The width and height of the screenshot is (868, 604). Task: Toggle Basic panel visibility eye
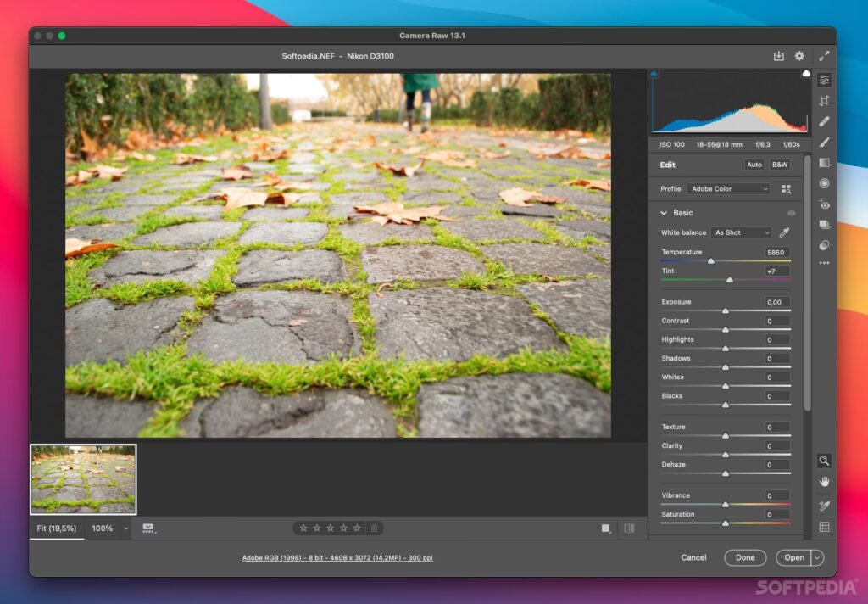[792, 213]
